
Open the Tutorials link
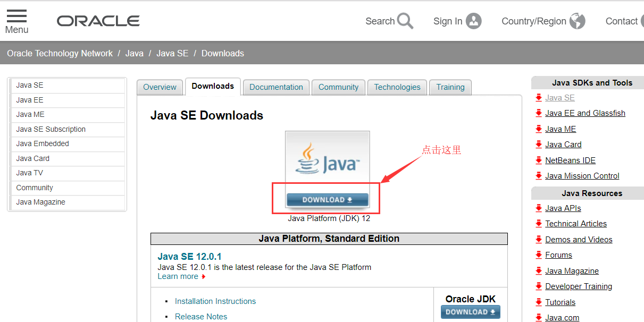coord(560,302)
